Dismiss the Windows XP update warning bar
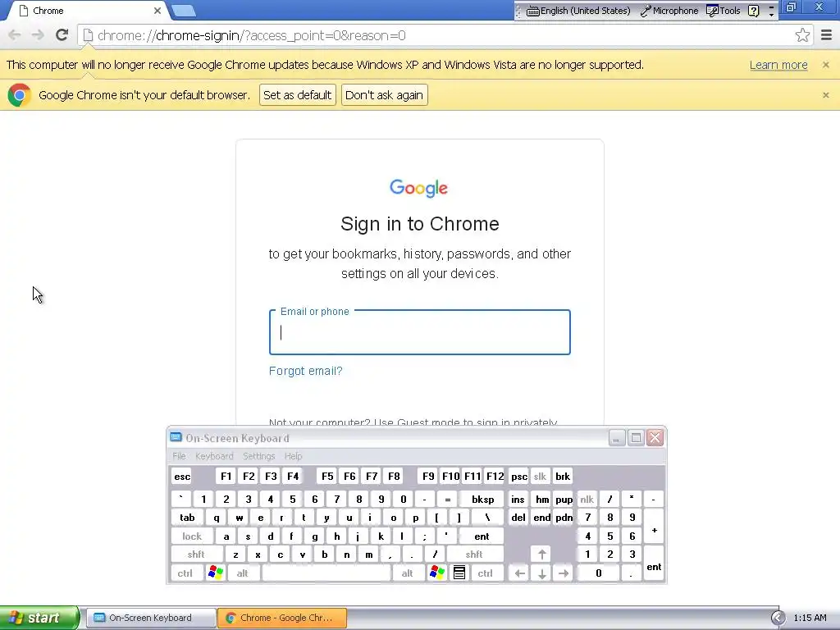Screen dimensions: 840x630 click(825, 65)
